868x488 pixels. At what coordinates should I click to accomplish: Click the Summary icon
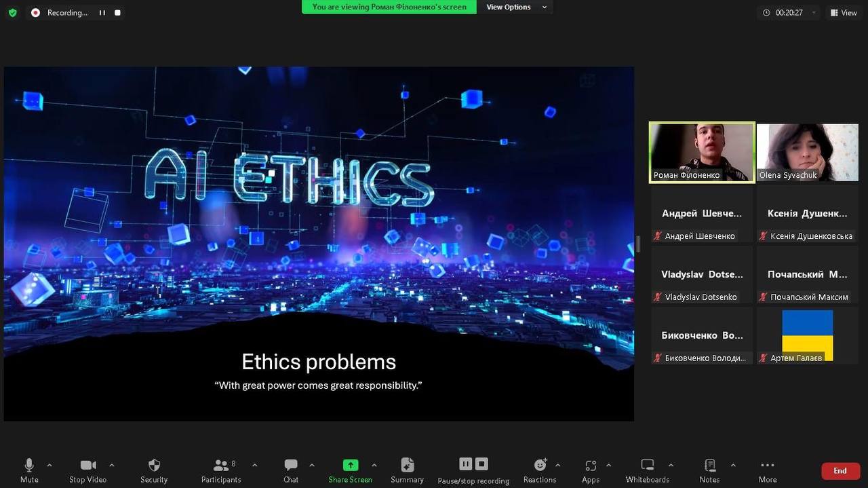pyautogui.click(x=407, y=466)
